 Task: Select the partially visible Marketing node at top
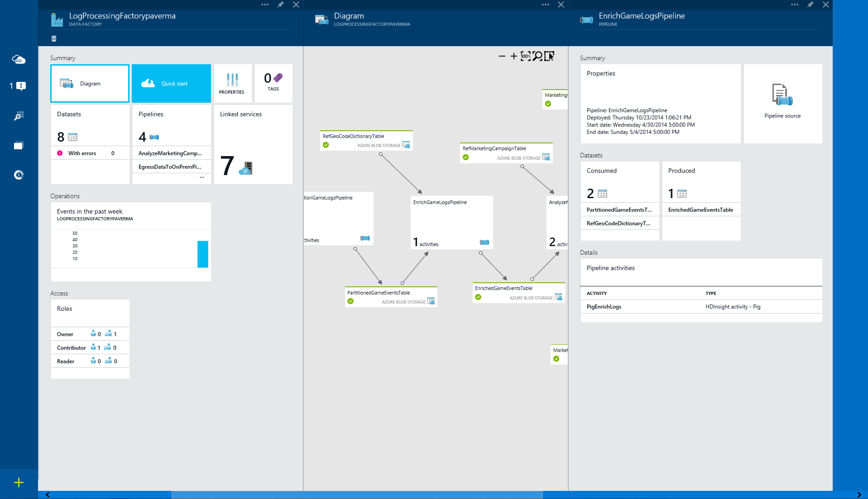pyautogui.click(x=555, y=100)
